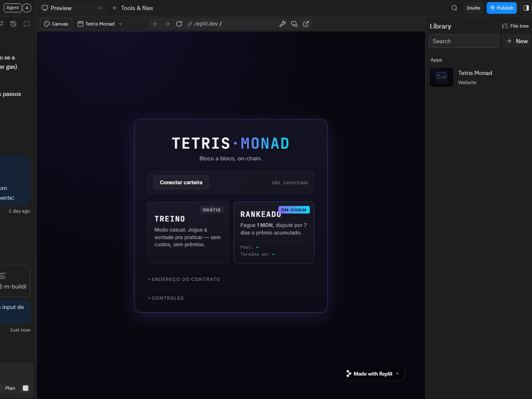Click the Library search field
This screenshot has width=532, height=399.
[x=464, y=41]
